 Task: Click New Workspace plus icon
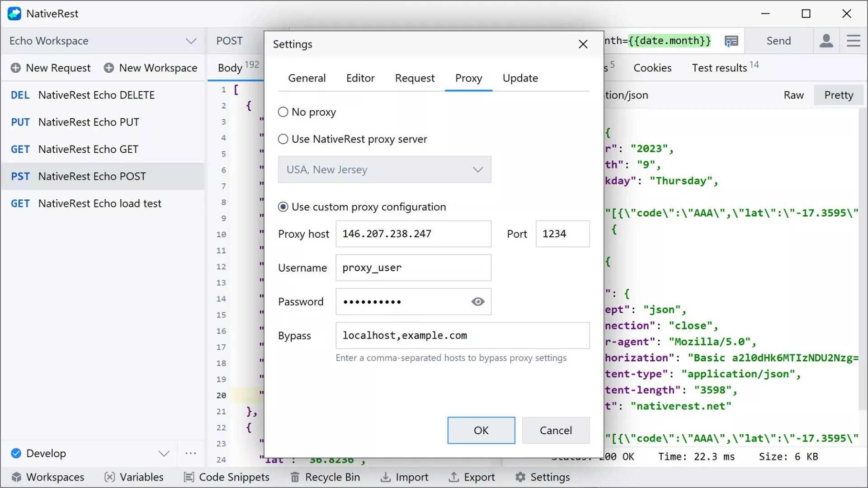tap(109, 68)
